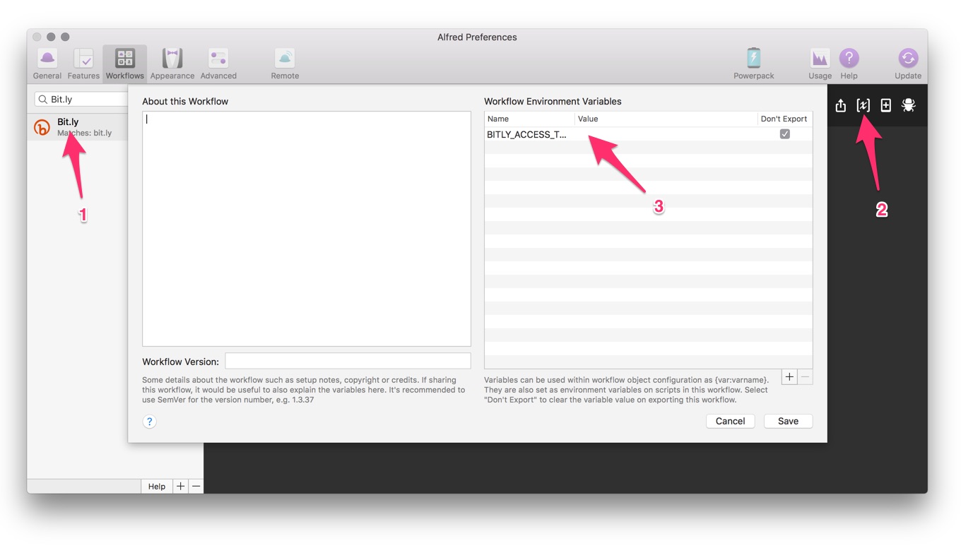Click the Help button under workflow list

coord(157,487)
